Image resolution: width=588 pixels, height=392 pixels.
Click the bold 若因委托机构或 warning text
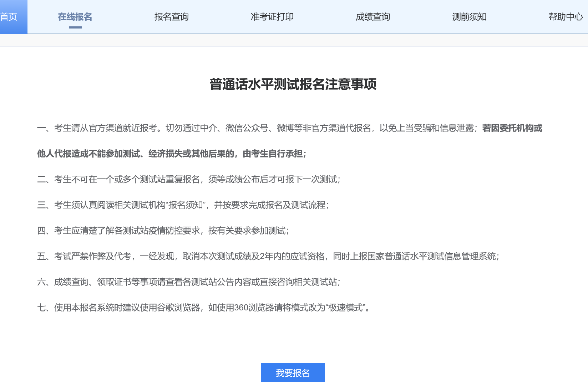click(512, 128)
